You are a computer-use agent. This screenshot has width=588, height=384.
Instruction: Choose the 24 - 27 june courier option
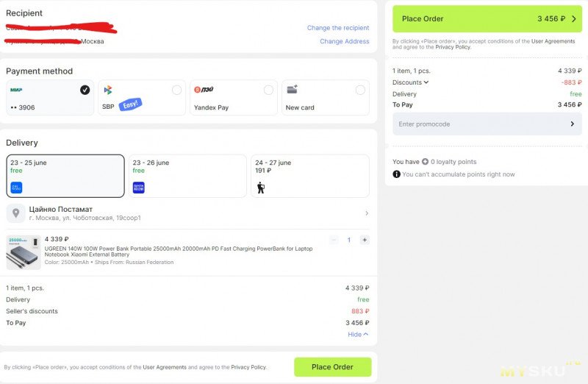pos(310,176)
